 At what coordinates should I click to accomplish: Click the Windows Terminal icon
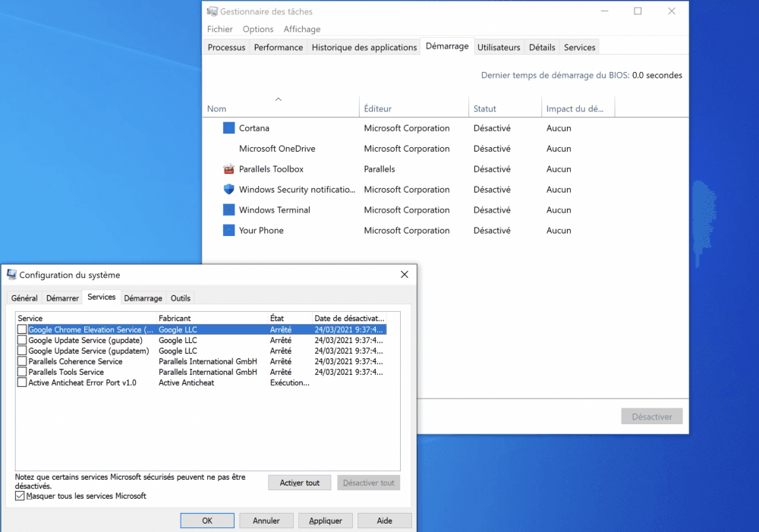228,210
